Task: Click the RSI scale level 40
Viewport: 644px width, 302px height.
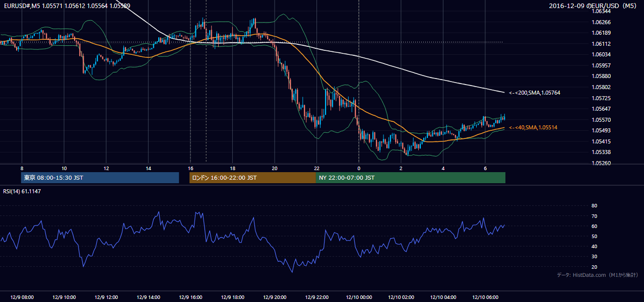Action: [x=594, y=246]
